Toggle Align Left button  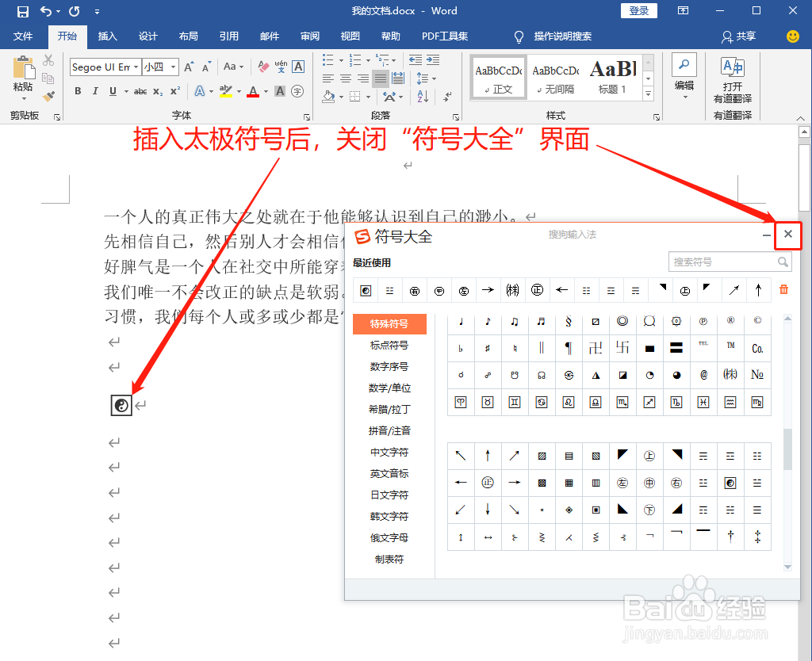click(x=327, y=78)
